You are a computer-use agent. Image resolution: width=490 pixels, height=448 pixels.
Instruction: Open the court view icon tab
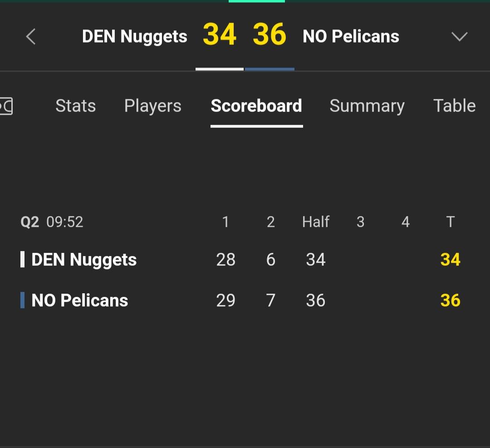[x=6, y=106]
